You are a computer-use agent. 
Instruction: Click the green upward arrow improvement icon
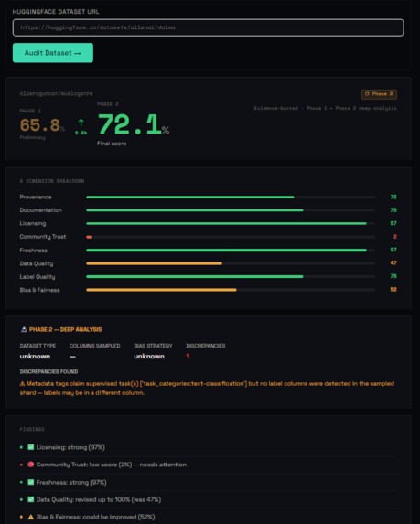tap(81, 123)
